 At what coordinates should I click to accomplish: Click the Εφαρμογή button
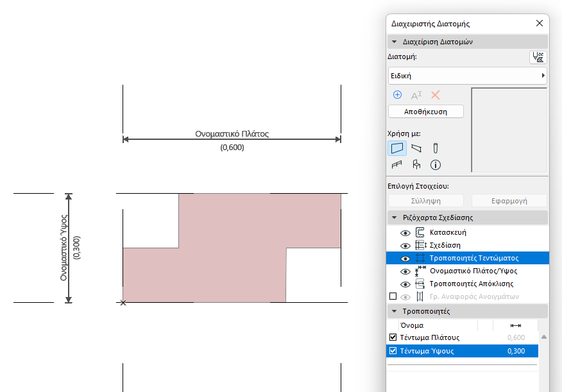click(509, 201)
